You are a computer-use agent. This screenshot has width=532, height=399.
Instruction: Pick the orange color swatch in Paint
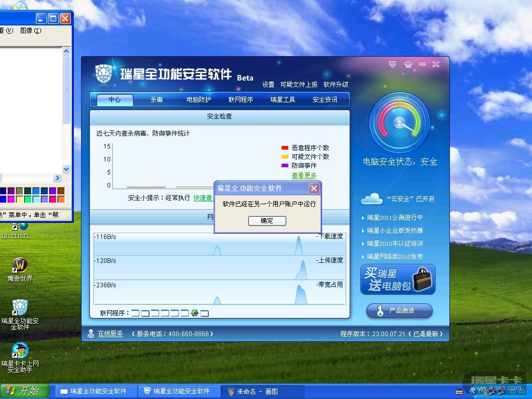[61, 199]
